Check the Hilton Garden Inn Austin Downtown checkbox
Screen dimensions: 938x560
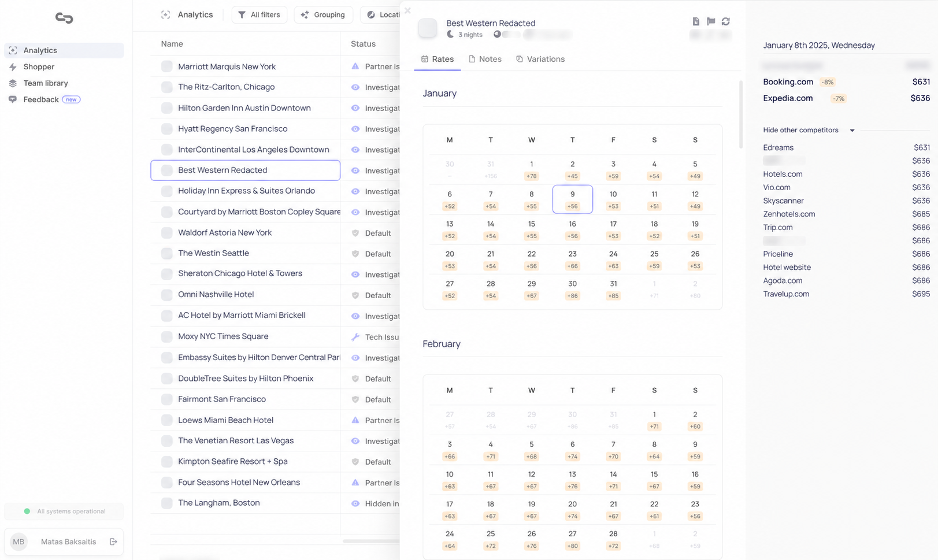pos(167,108)
